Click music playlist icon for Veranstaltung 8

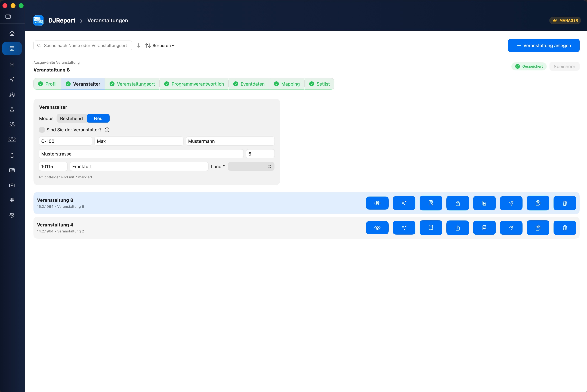pyautogui.click(x=404, y=203)
